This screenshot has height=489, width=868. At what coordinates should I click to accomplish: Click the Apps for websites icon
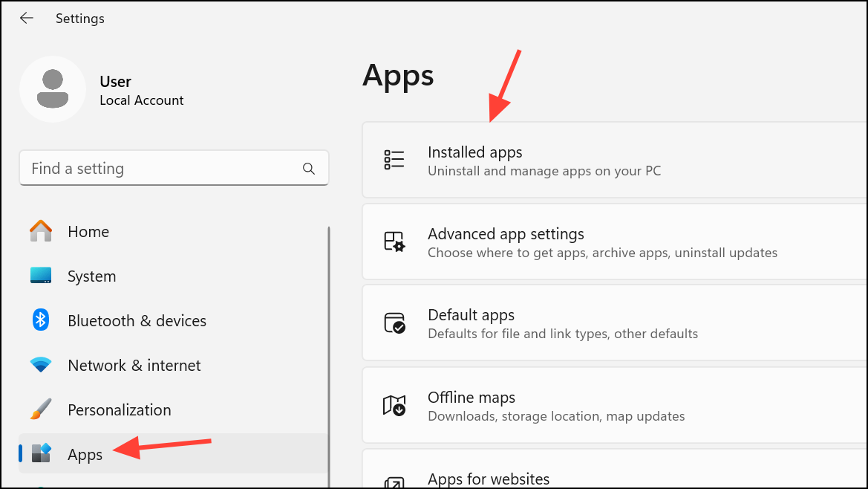pos(394,483)
